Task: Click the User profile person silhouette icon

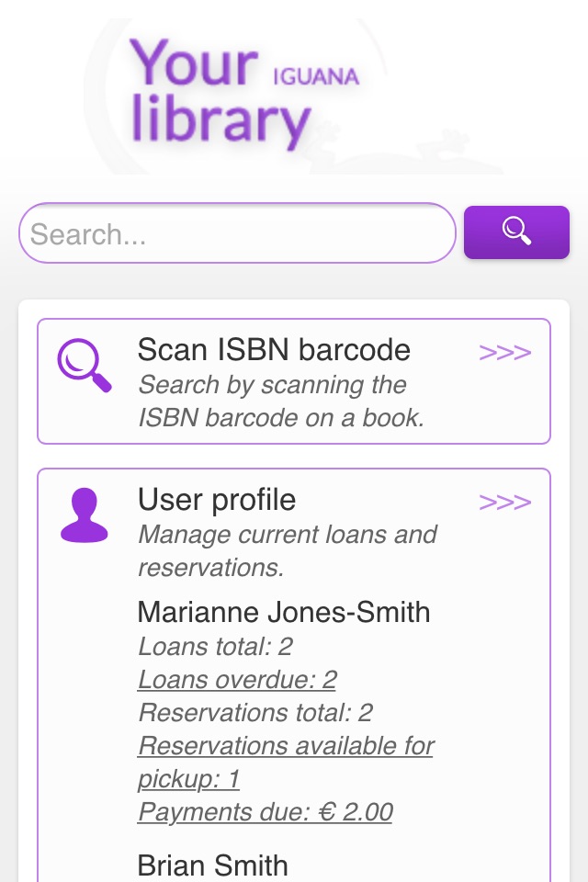Action: coord(85,515)
